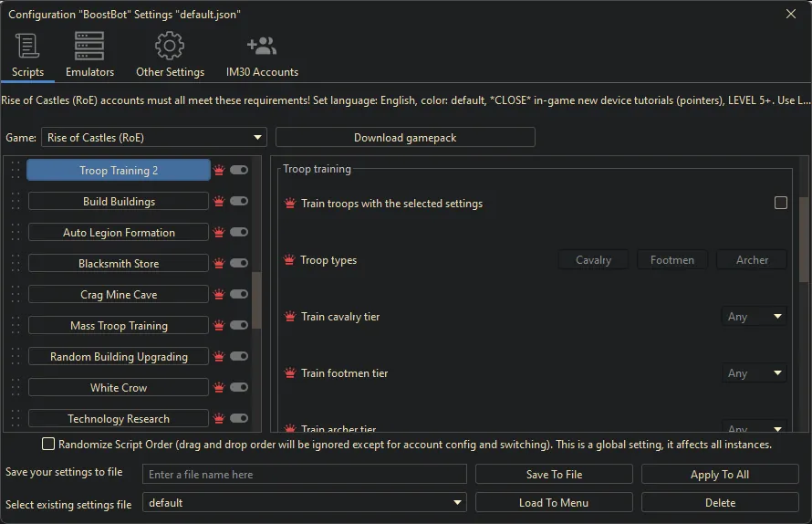Open the Train archer tier dropdown
This screenshot has height=524, width=812.
[x=754, y=426]
